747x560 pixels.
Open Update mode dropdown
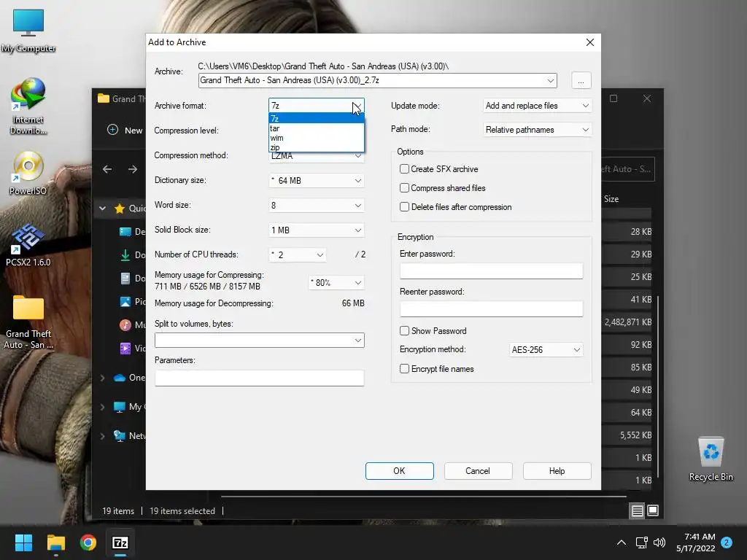[537, 106]
